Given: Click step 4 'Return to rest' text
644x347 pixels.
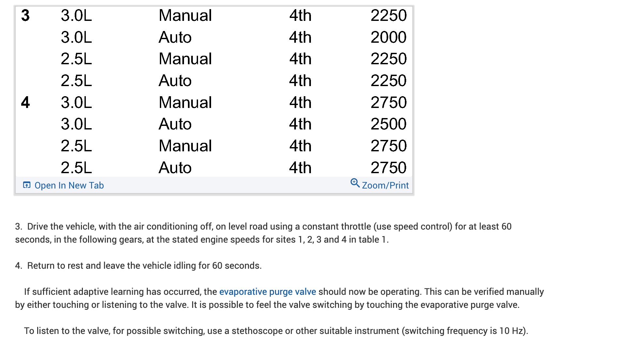Looking at the screenshot, I should pos(144,265).
